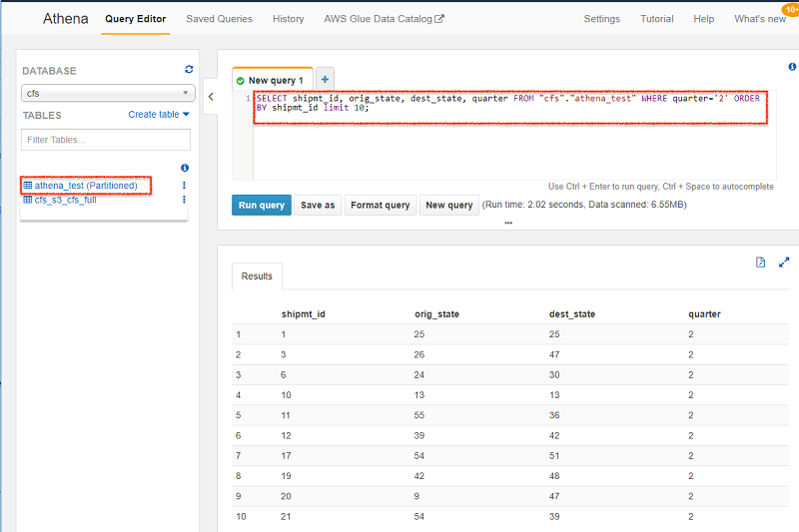The height and width of the screenshot is (532, 799).
Task: Click the run time and data scanned text
Action: click(584, 205)
